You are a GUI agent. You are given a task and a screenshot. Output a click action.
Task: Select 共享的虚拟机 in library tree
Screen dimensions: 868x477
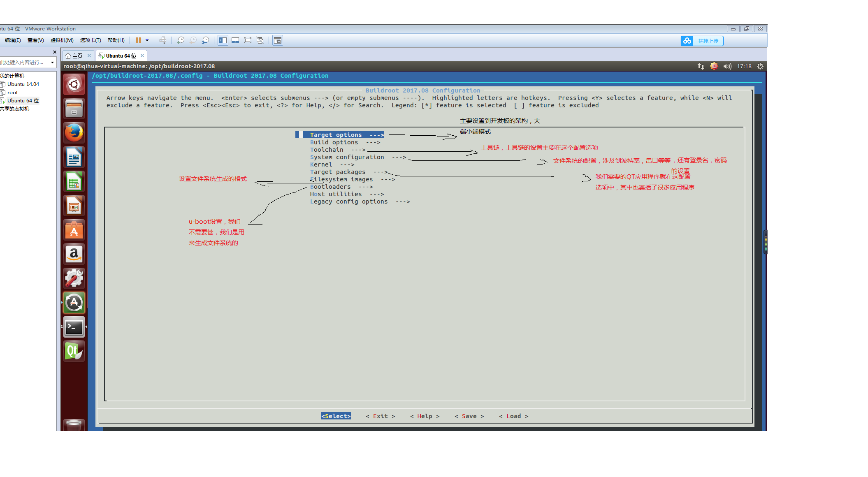tap(15, 109)
